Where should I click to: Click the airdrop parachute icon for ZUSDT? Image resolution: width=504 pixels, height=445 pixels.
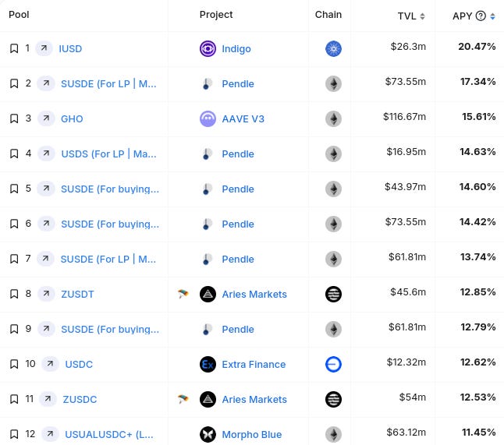pyautogui.click(x=183, y=294)
